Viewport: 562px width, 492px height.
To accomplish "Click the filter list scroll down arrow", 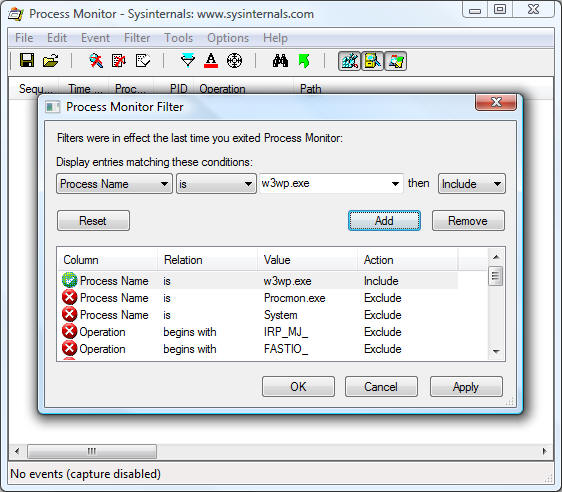I will pyautogui.click(x=496, y=352).
